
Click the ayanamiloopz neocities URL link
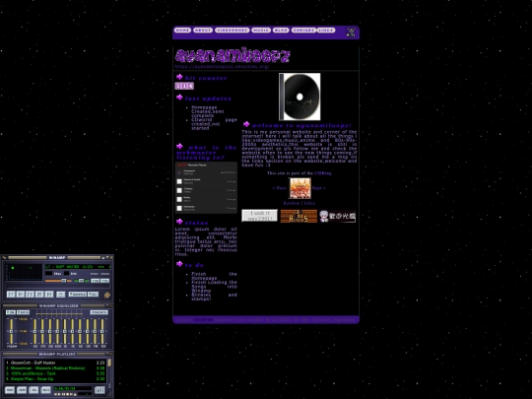223,67
